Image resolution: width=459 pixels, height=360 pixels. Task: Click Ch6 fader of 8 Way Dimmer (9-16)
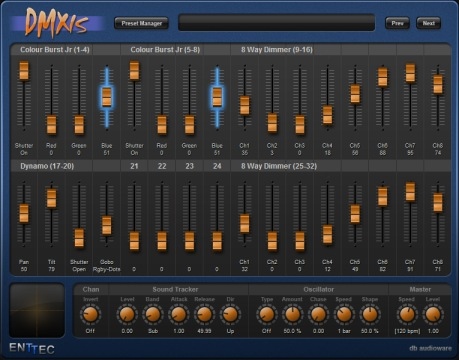383,77
